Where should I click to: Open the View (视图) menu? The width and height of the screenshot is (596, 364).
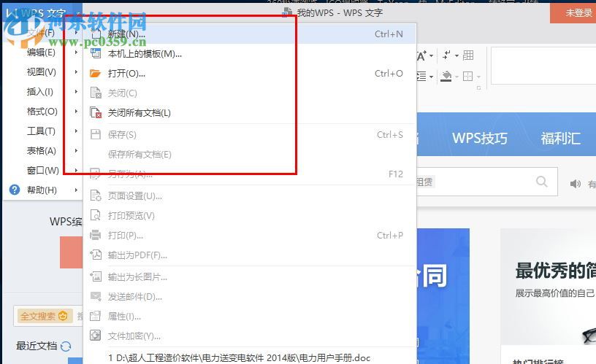[x=42, y=71]
